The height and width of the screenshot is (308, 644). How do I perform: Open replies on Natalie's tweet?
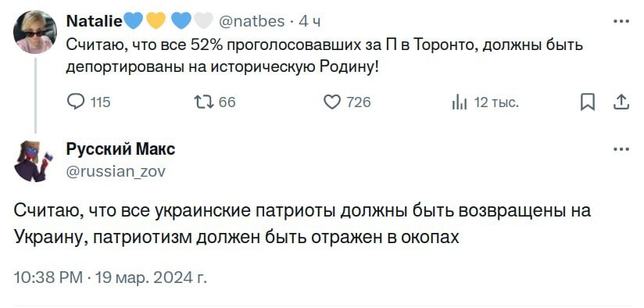(x=75, y=102)
